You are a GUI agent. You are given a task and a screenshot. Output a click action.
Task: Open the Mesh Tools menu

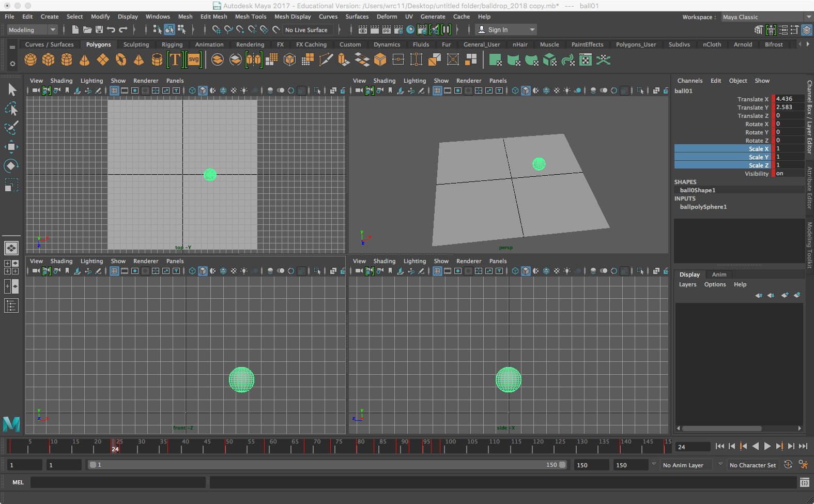point(250,17)
